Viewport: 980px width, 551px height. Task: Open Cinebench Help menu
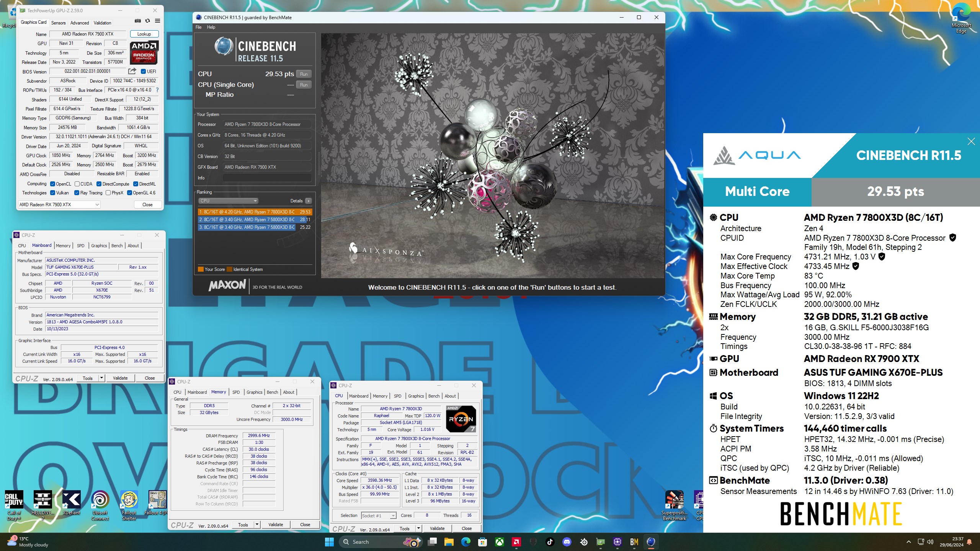[211, 27]
